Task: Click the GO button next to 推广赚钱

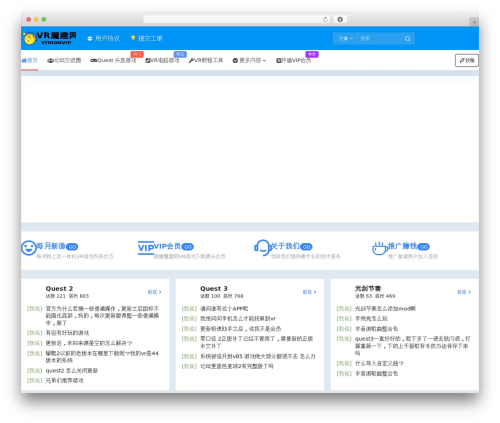Action: 423,247
